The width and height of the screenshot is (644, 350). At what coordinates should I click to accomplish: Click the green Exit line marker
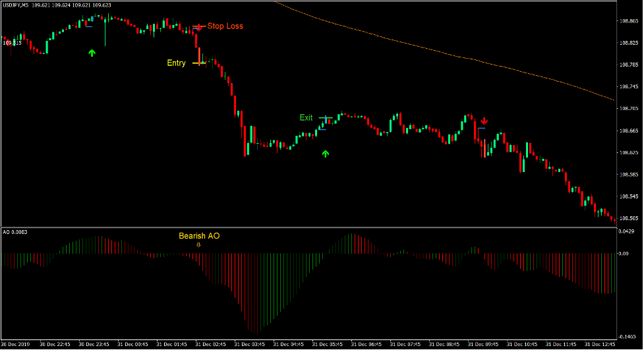point(326,118)
